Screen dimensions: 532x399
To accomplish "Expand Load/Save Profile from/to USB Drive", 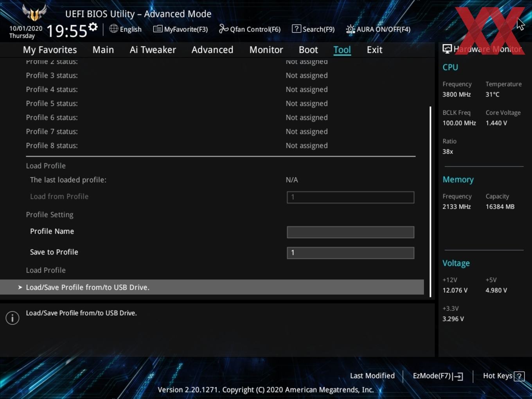I will coord(212,287).
